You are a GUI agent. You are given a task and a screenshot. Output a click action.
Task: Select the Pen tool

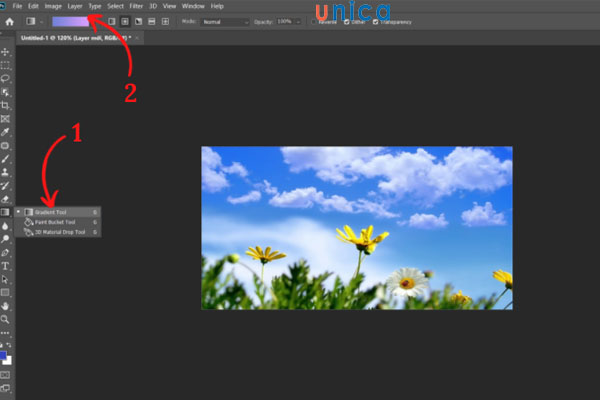(5, 253)
